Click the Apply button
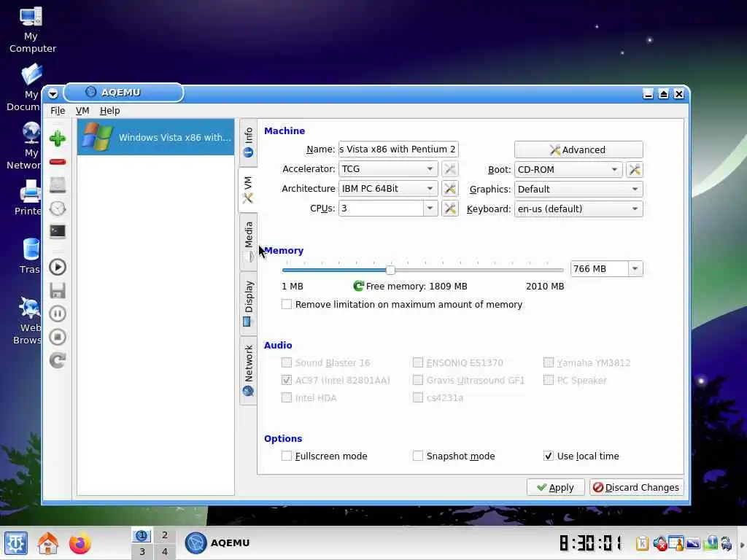The height and width of the screenshot is (560, 747). [555, 487]
